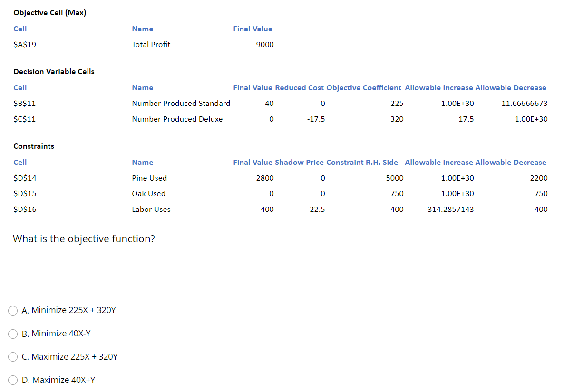
Task: Click the Constraints section heading
Action: [x=34, y=146]
